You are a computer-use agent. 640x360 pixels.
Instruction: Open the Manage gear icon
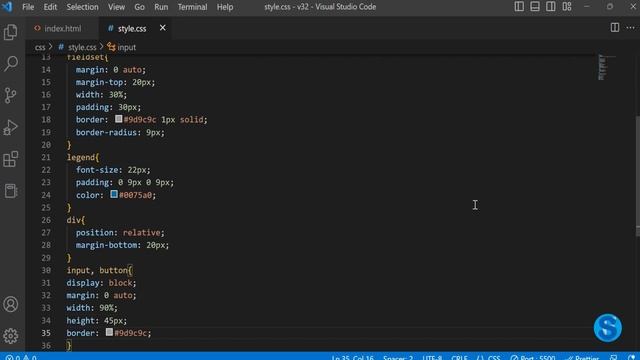click(11, 336)
